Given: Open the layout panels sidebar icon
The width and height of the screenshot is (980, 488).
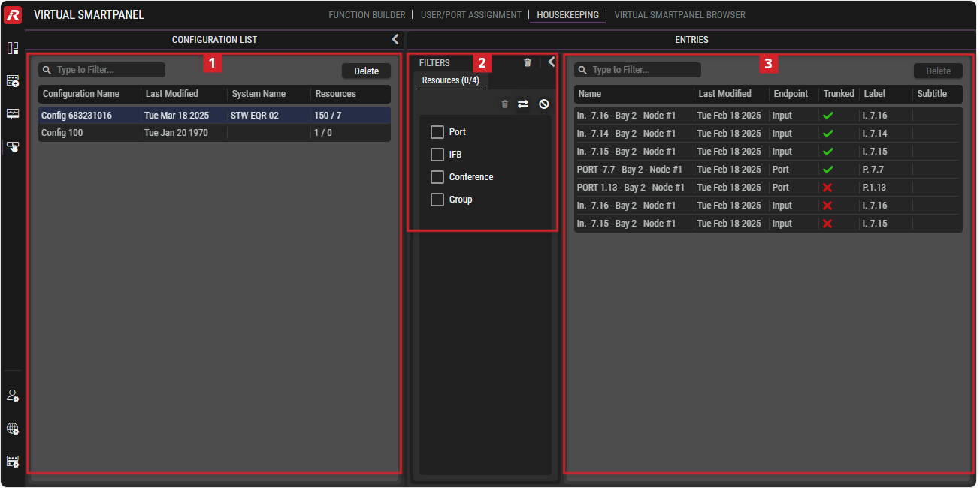Looking at the screenshot, I should [13, 48].
